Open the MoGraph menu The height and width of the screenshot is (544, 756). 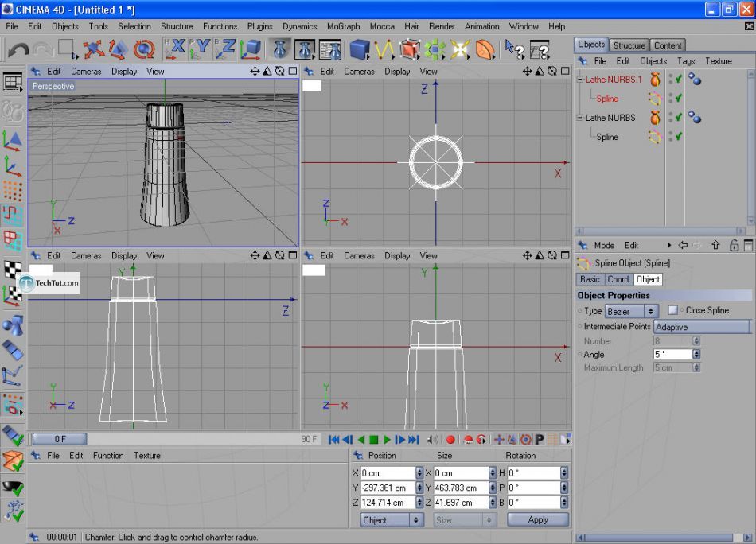click(343, 26)
